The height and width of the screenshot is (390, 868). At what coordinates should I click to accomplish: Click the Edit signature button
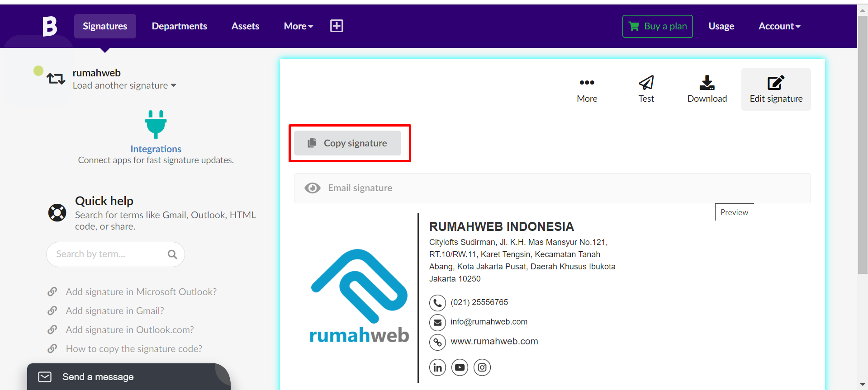tap(776, 89)
